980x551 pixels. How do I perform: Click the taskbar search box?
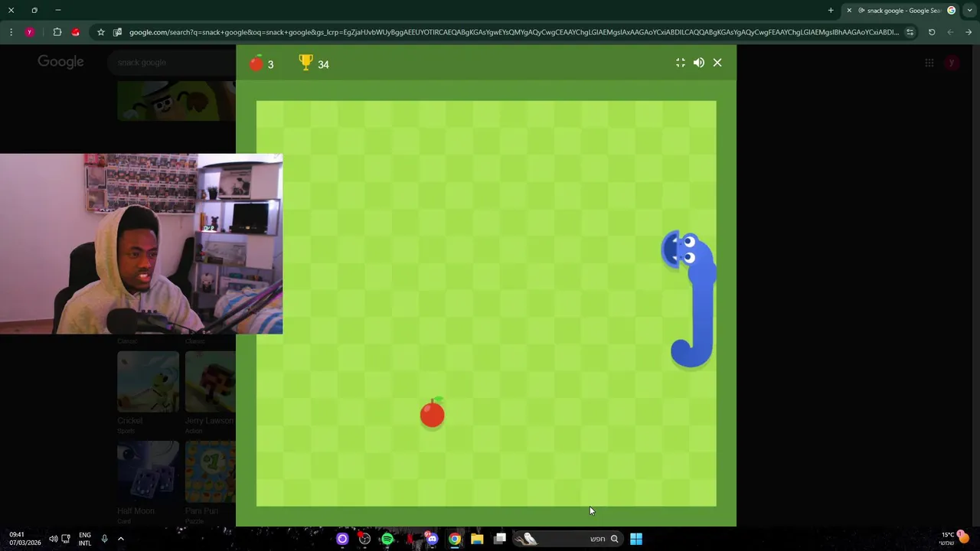567,539
